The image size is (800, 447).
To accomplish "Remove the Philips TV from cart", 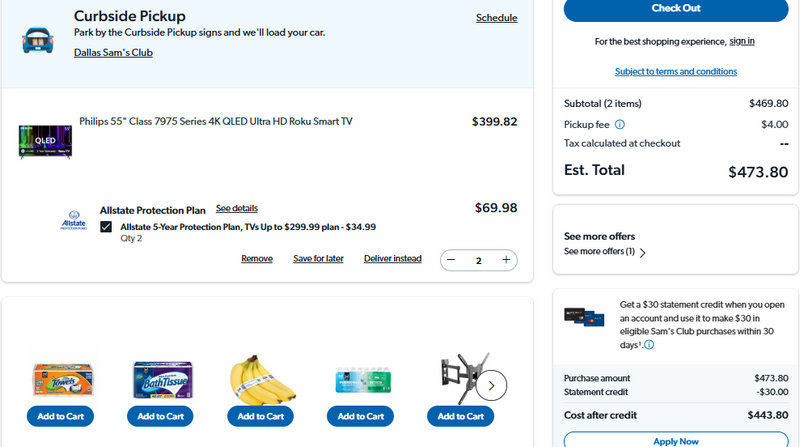I will coord(257,259).
